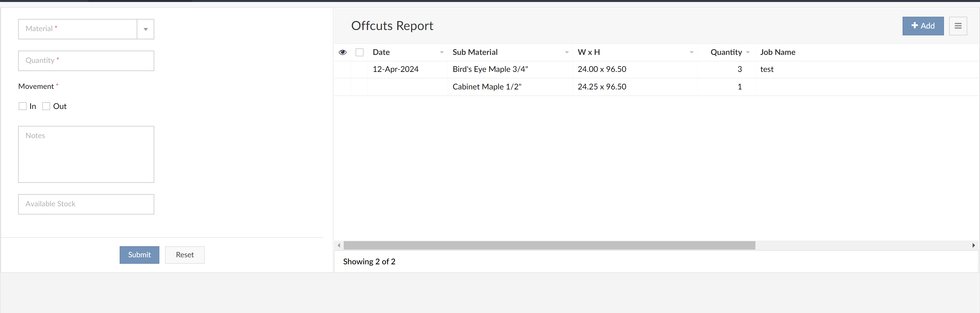Click the eye icon in the table header

(x=342, y=52)
